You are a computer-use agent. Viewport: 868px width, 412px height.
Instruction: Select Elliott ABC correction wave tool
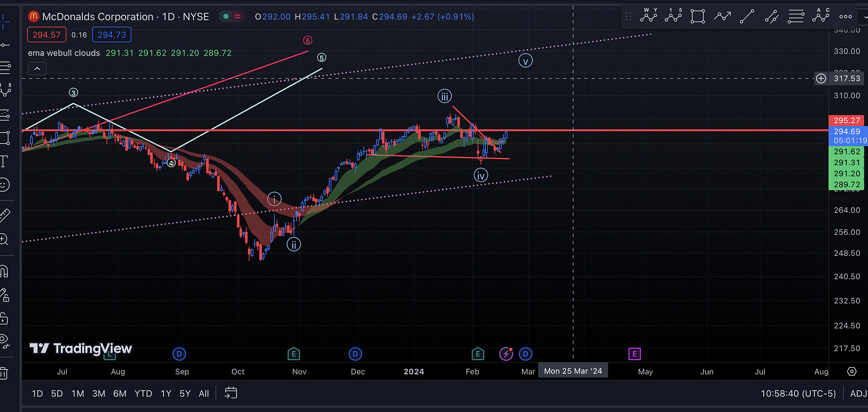point(820,16)
